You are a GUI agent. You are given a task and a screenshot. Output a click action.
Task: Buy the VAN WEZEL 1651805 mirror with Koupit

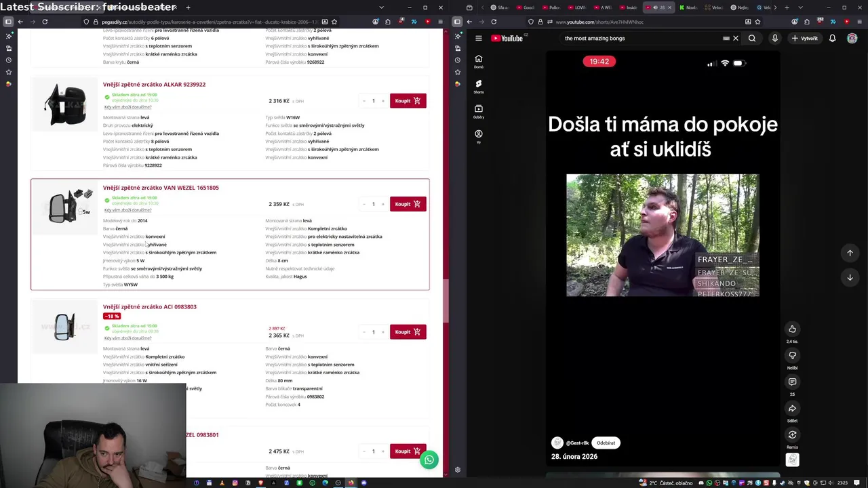point(408,204)
